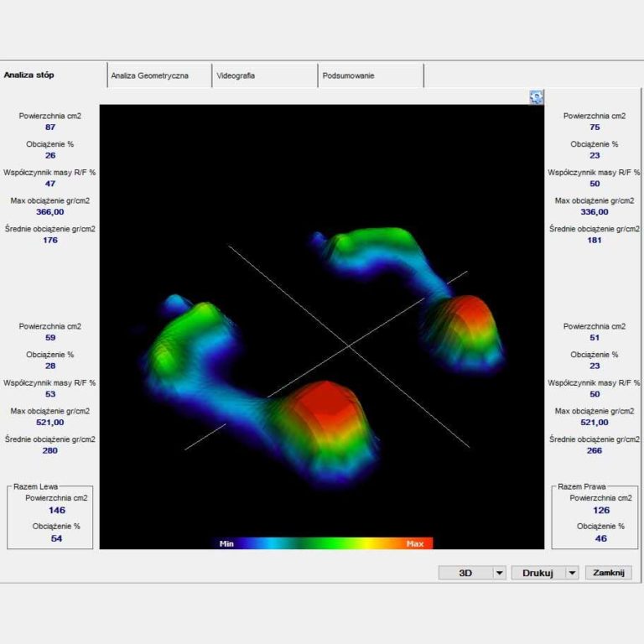
Task: Click the Min end of the color scale
Action: point(226,543)
